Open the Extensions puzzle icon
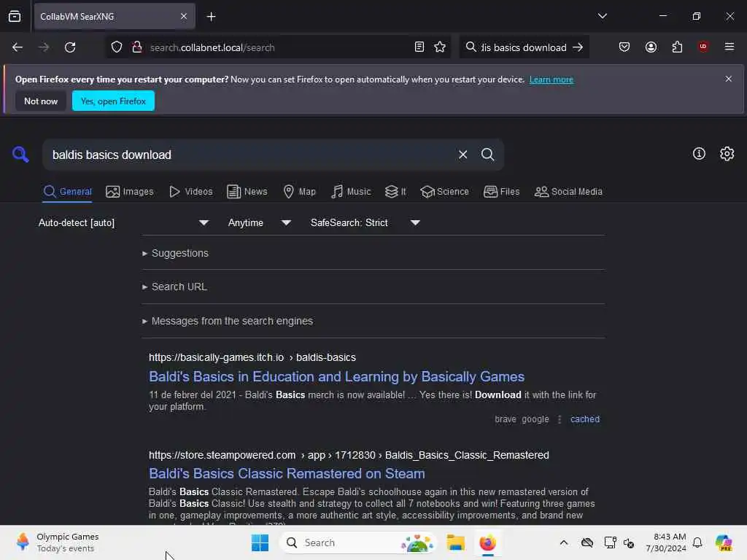Image resolution: width=747 pixels, height=560 pixels. pyautogui.click(x=677, y=47)
